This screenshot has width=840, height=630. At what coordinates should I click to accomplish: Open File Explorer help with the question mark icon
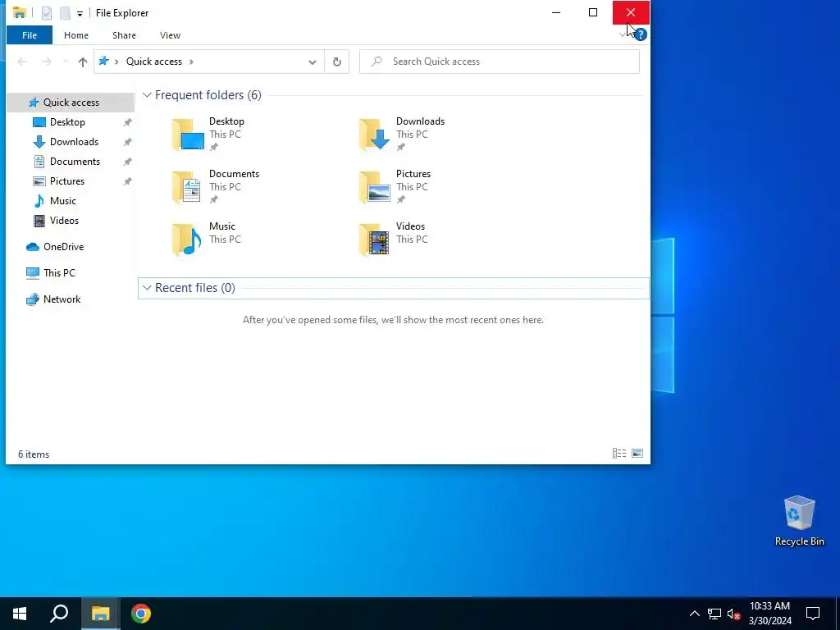[x=640, y=34]
